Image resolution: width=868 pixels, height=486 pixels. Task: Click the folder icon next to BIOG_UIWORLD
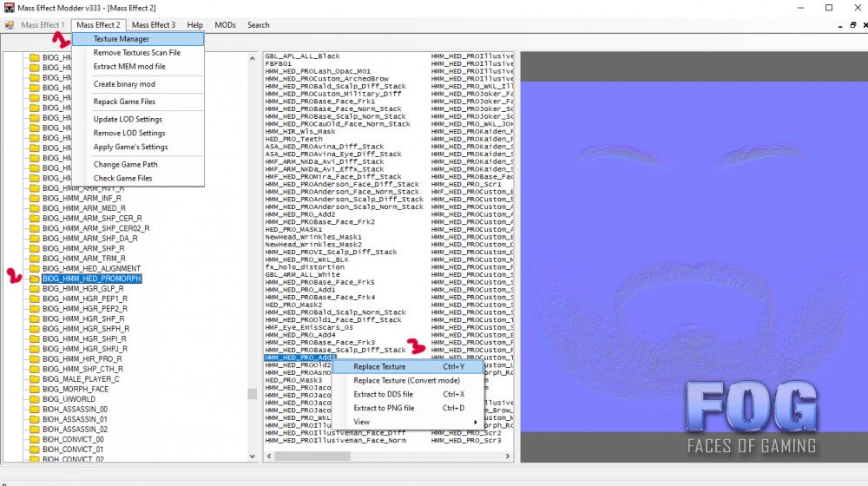(x=35, y=398)
